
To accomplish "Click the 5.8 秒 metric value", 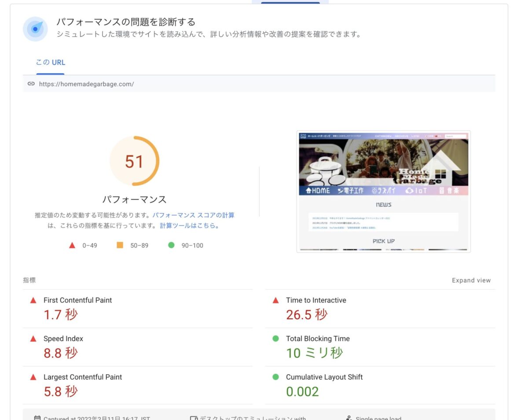I will pyautogui.click(x=61, y=391).
